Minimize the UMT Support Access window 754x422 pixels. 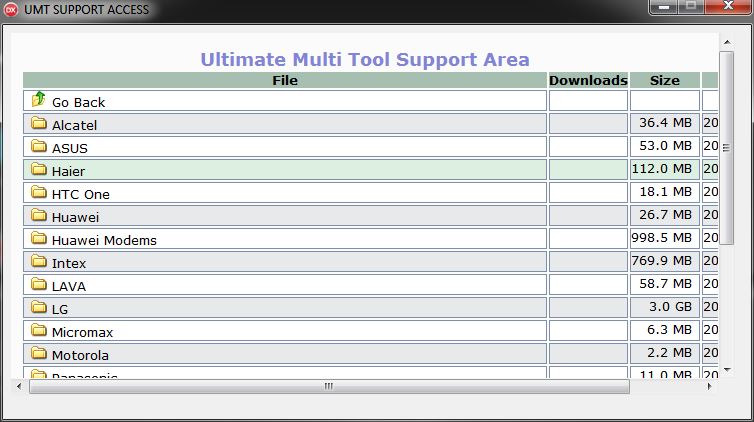point(664,7)
